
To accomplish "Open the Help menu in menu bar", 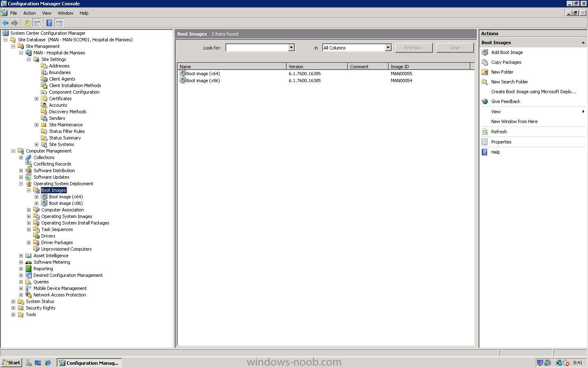I will [84, 13].
